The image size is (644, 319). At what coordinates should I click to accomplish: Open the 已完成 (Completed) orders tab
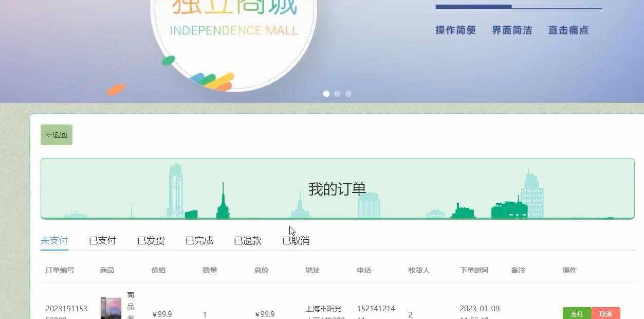(x=198, y=240)
